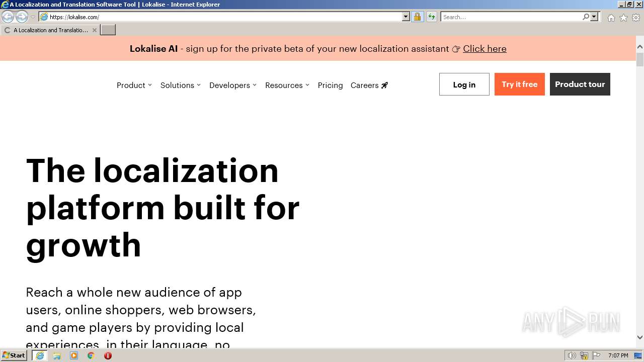Click the Home icon in browser toolbar
This screenshot has width=644, height=362.
coord(611,18)
